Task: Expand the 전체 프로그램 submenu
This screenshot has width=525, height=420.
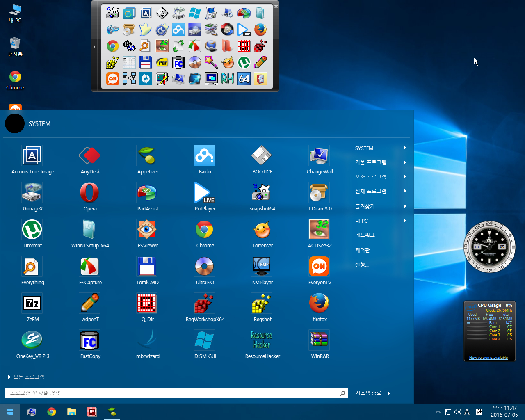Action: click(381, 191)
